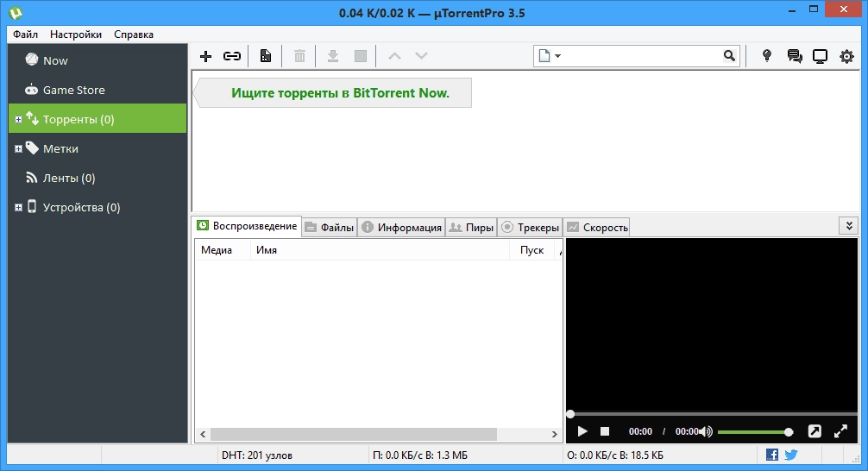Expand the Торренты (0) tree node
Image resolution: width=868 pixels, height=471 pixels.
click(18, 119)
